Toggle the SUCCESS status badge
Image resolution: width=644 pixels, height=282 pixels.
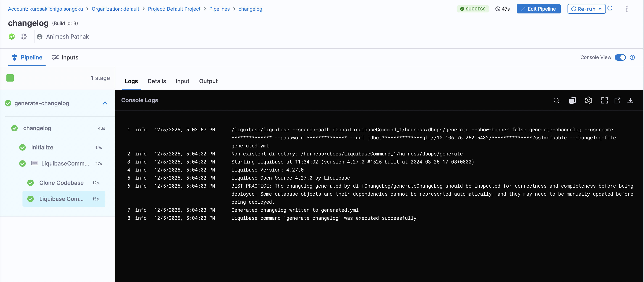point(473,8)
